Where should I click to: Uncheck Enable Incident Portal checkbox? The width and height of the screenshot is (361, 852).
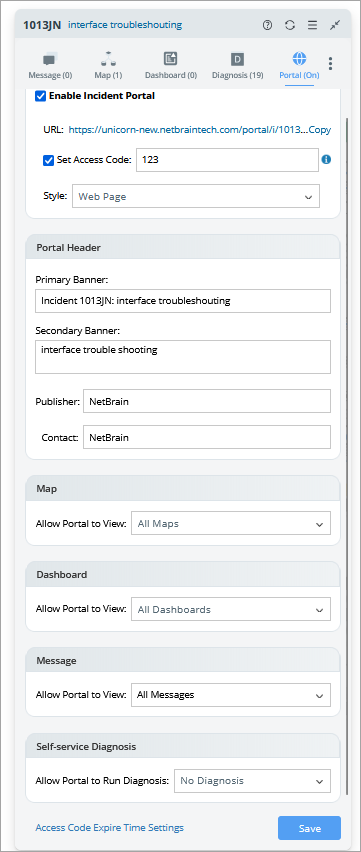click(x=40, y=96)
